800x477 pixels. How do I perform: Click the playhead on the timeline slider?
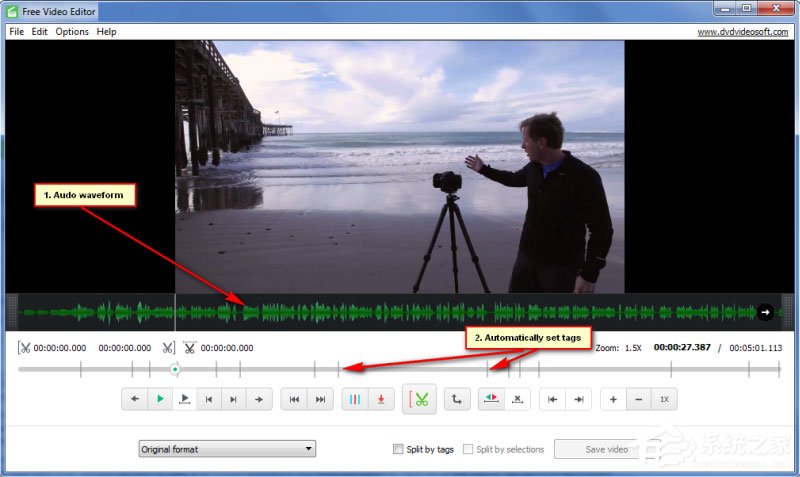pos(175,369)
